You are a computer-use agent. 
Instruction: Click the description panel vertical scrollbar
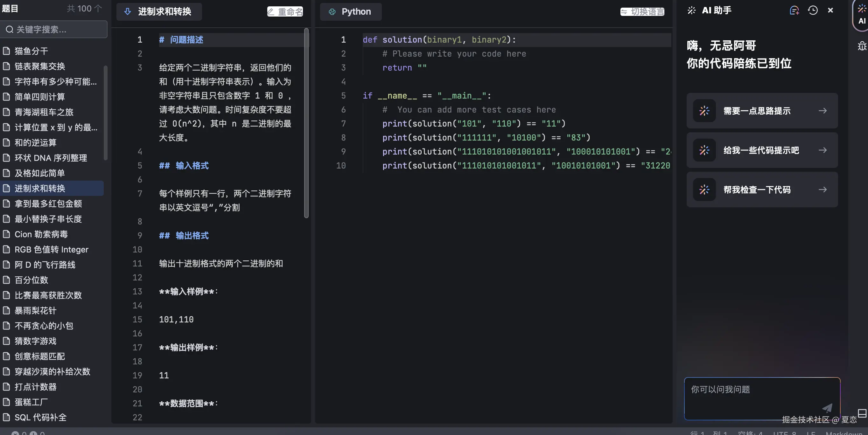(306, 123)
